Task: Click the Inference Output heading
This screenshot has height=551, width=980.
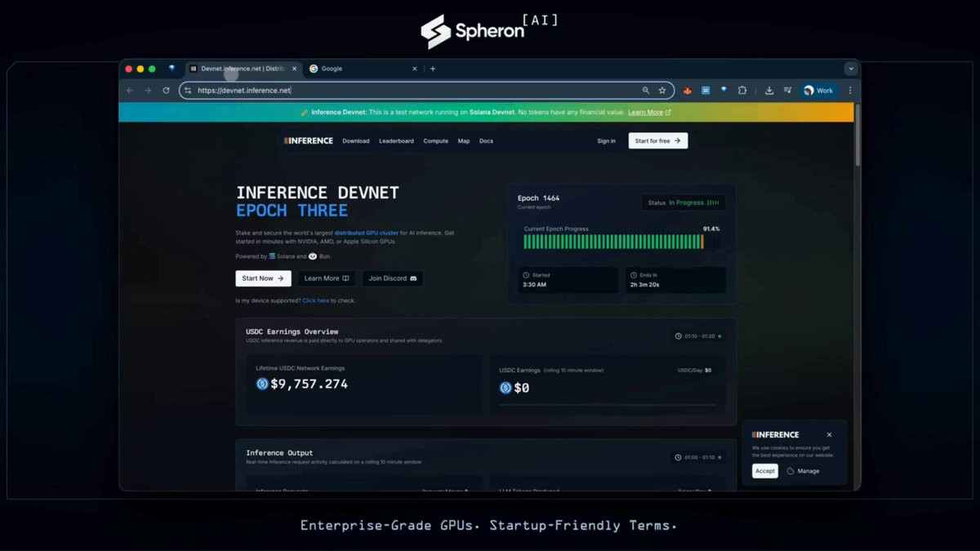Action: [279, 452]
